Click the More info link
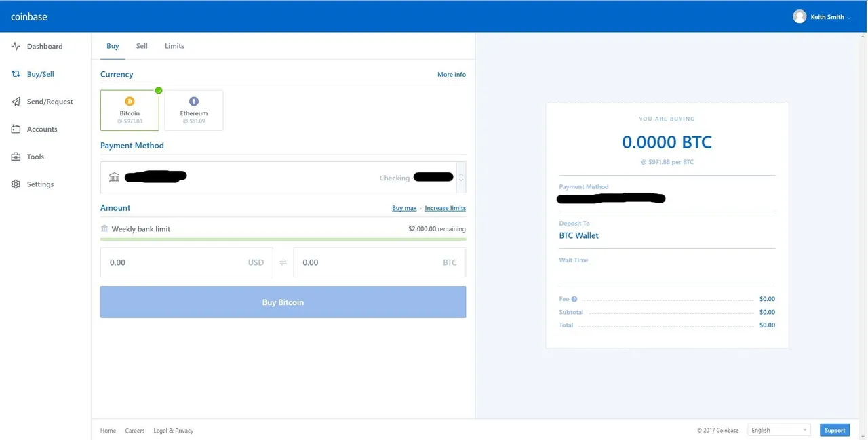This screenshot has height=440, width=868. click(452, 75)
